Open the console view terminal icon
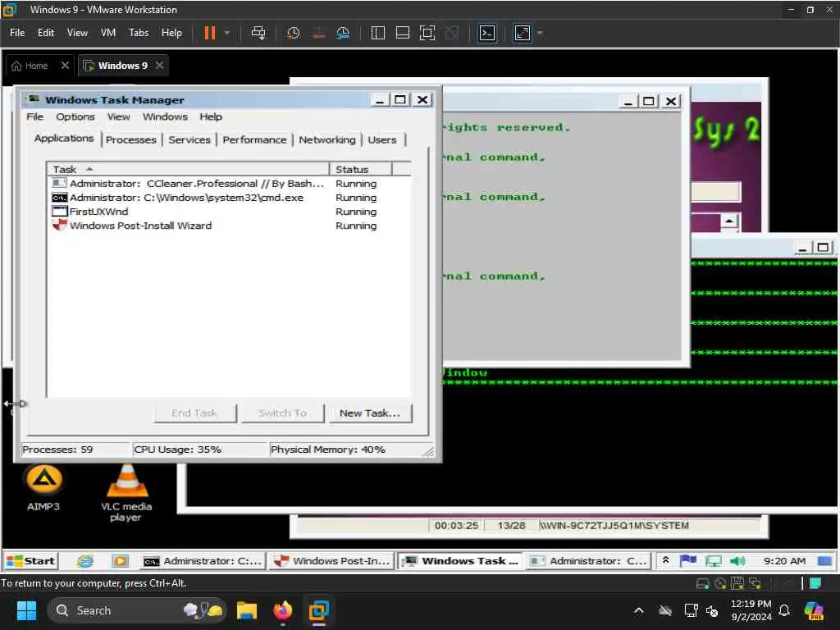This screenshot has width=840, height=630. (x=486, y=33)
